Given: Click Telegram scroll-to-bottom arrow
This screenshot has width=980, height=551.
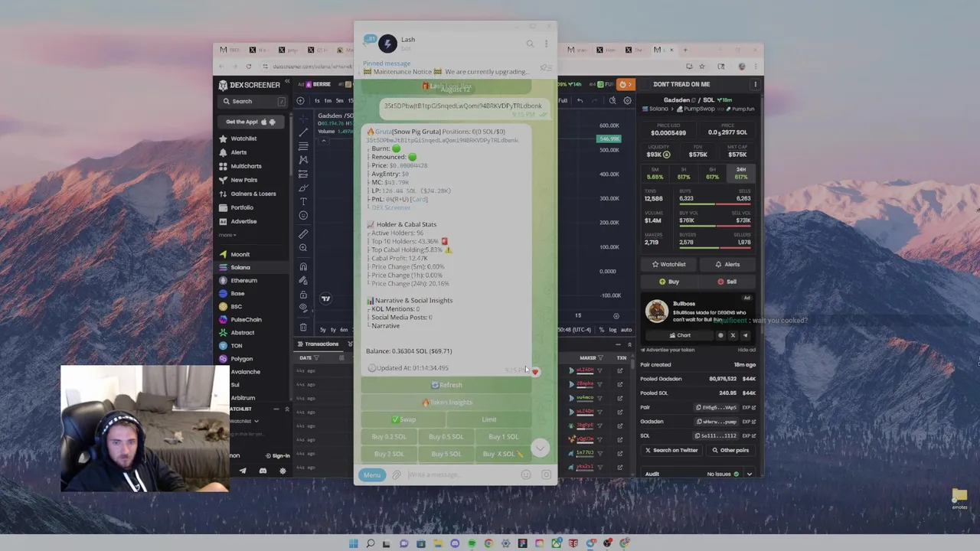Looking at the screenshot, I should tap(540, 448).
